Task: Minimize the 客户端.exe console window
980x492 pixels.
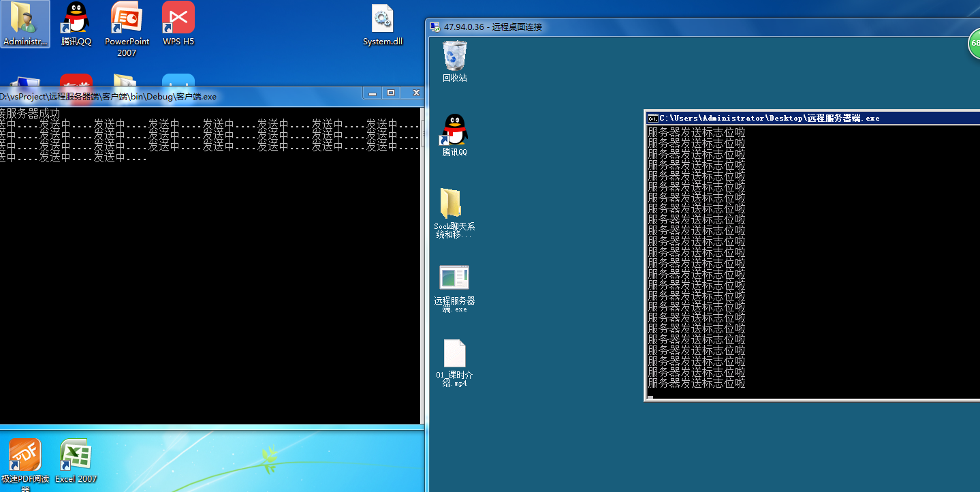Action: (x=373, y=93)
